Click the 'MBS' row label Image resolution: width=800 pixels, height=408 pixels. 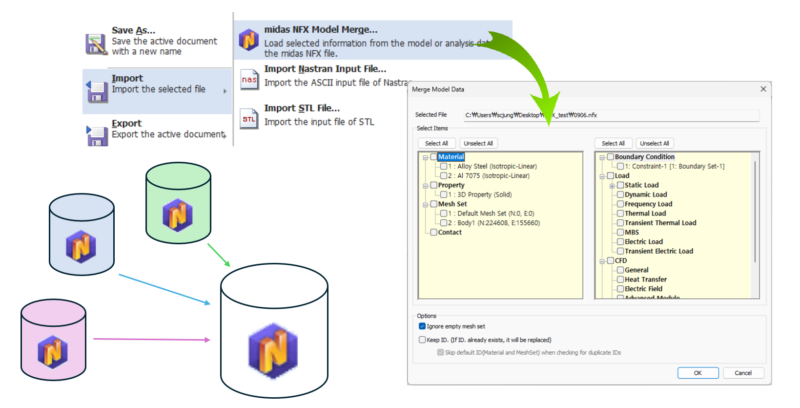[x=632, y=233]
